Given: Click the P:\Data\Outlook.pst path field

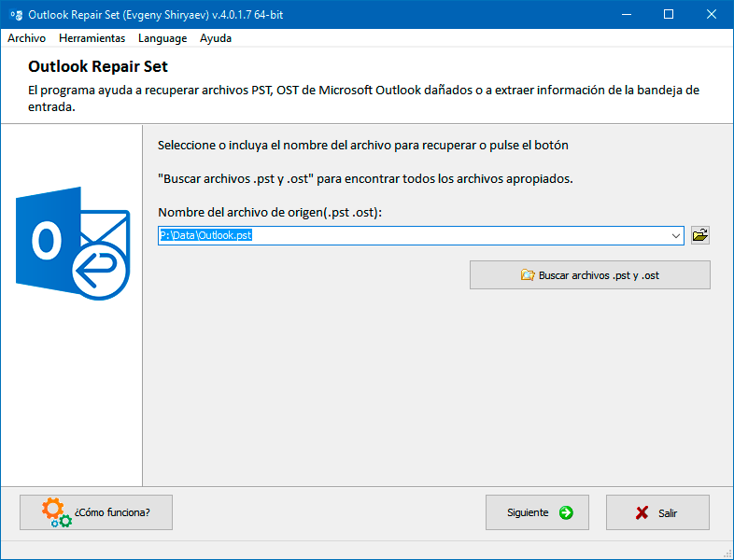Looking at the screenshot, I should click(414, 236).
